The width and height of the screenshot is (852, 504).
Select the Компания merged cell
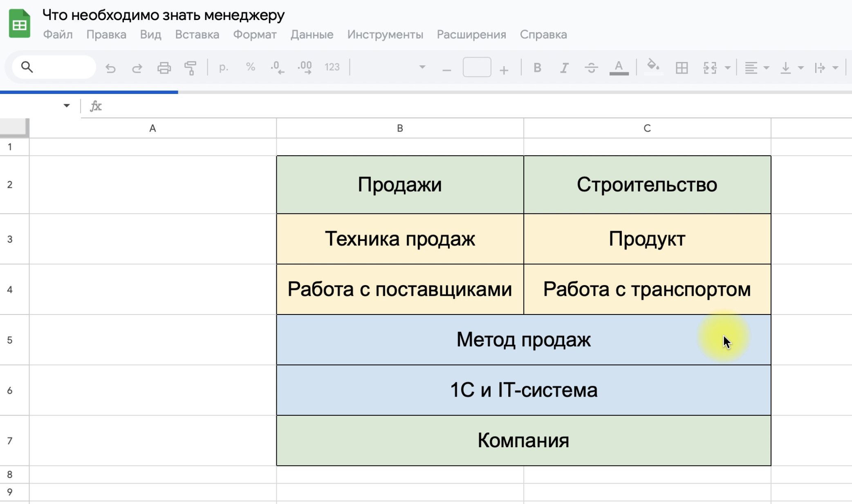(x=523, y=441)
